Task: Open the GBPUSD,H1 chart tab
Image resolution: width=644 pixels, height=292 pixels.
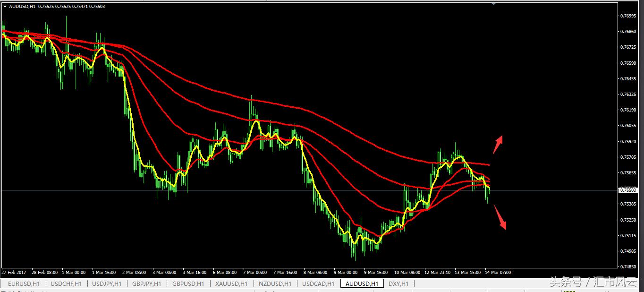Action: click(188, 283)
